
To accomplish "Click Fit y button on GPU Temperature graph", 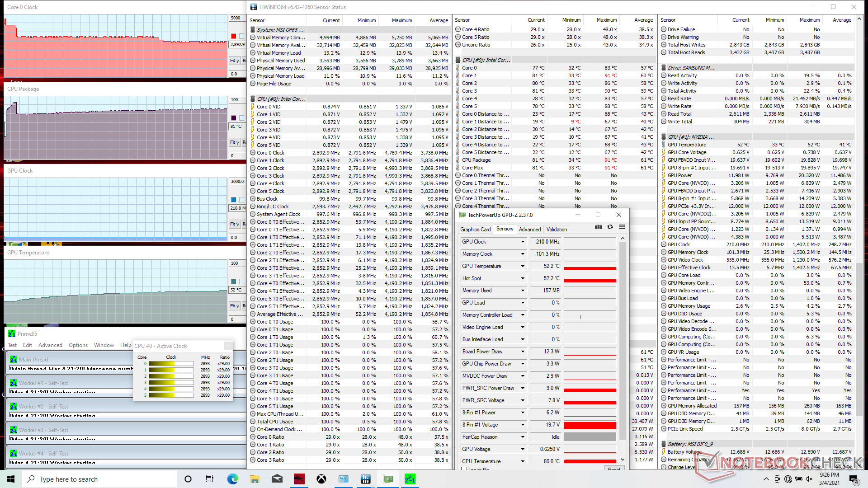I will pos(234,306).
